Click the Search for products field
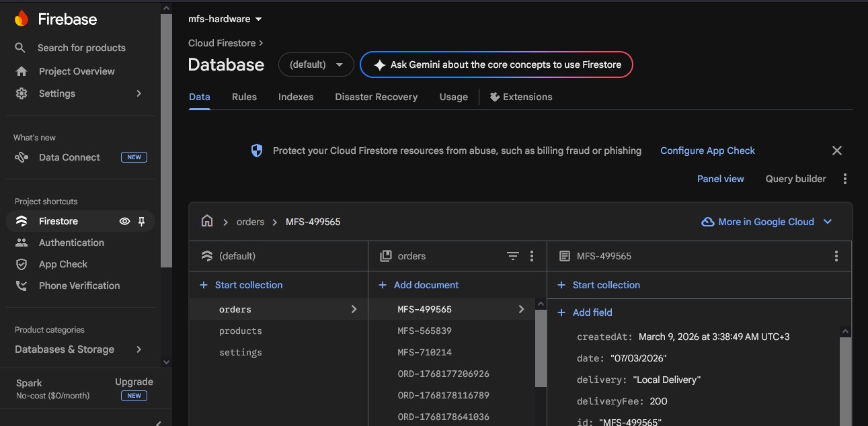 [x=81, y=48]
